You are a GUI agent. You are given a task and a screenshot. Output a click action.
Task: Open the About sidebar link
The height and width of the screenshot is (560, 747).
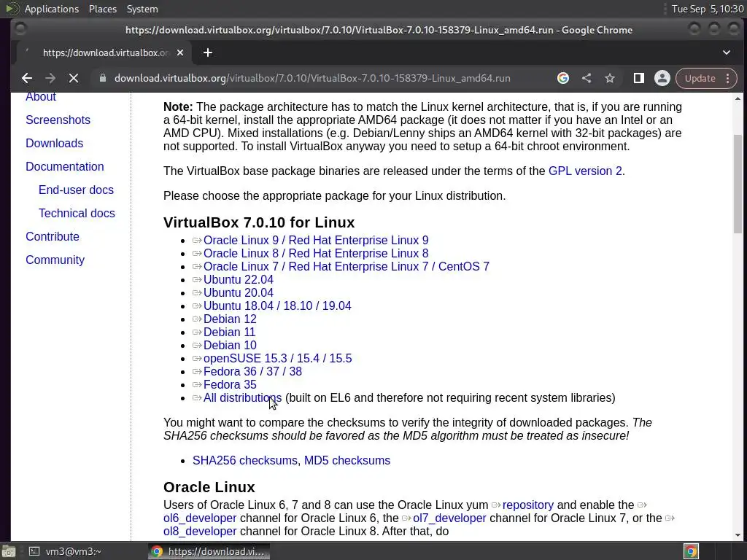point(41,97)
